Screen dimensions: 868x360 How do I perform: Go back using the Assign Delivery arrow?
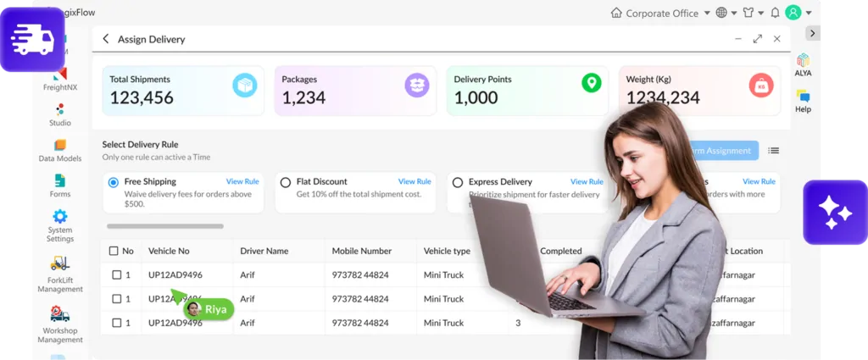pos(106,39)
